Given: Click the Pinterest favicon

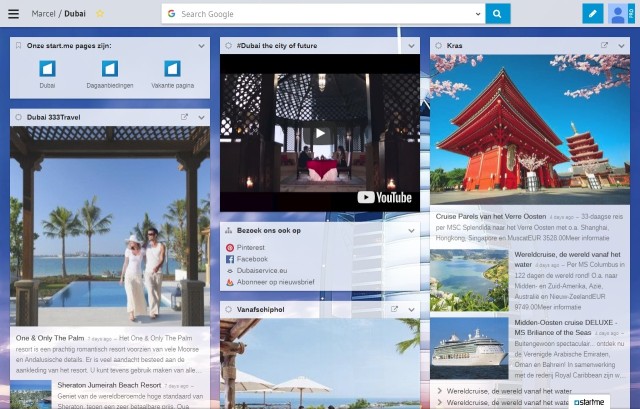Looking at the screenshot, I should [230, 247].
